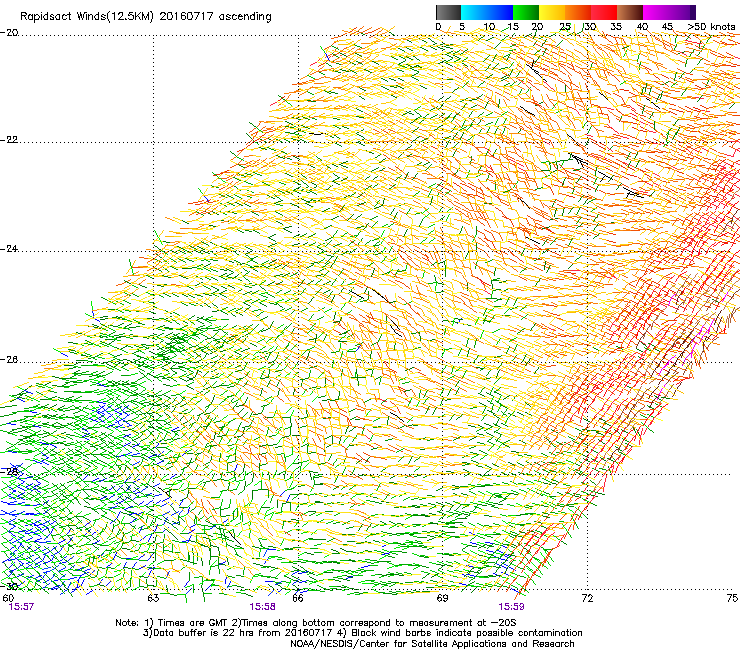Click the '45' legend scale label
This screenshot has width=740, height=650.
pos(667,27)
